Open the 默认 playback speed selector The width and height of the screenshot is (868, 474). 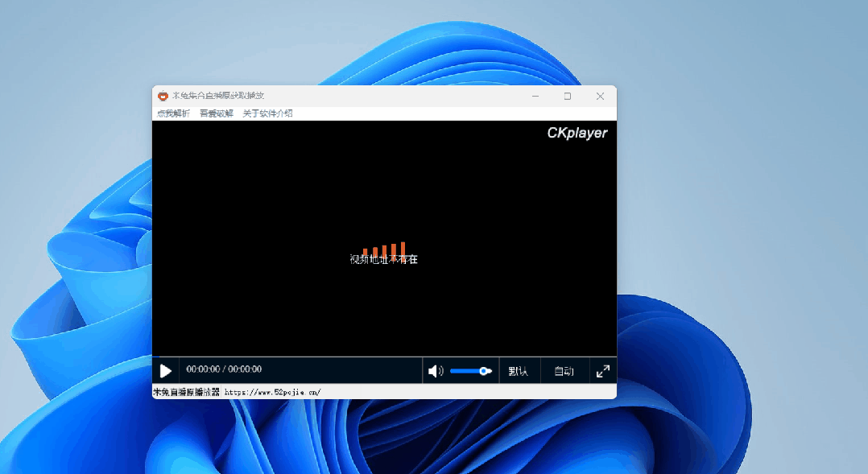[519, 371]
